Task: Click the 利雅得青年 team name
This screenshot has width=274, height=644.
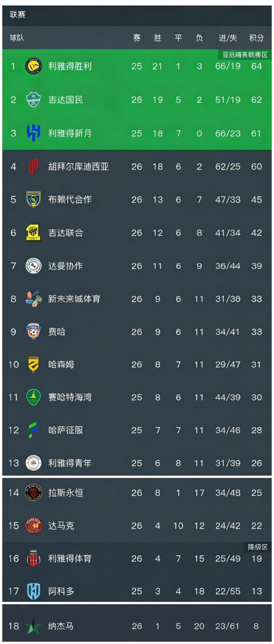Action: pyautogui.click(x=70, y=463)
